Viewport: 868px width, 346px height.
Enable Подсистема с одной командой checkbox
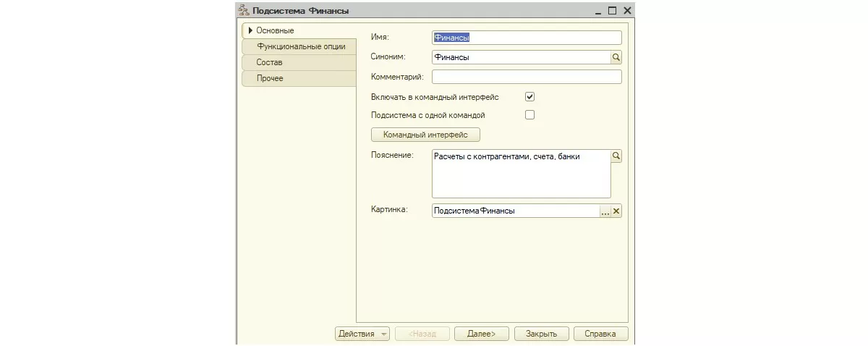tap(529, 114)
